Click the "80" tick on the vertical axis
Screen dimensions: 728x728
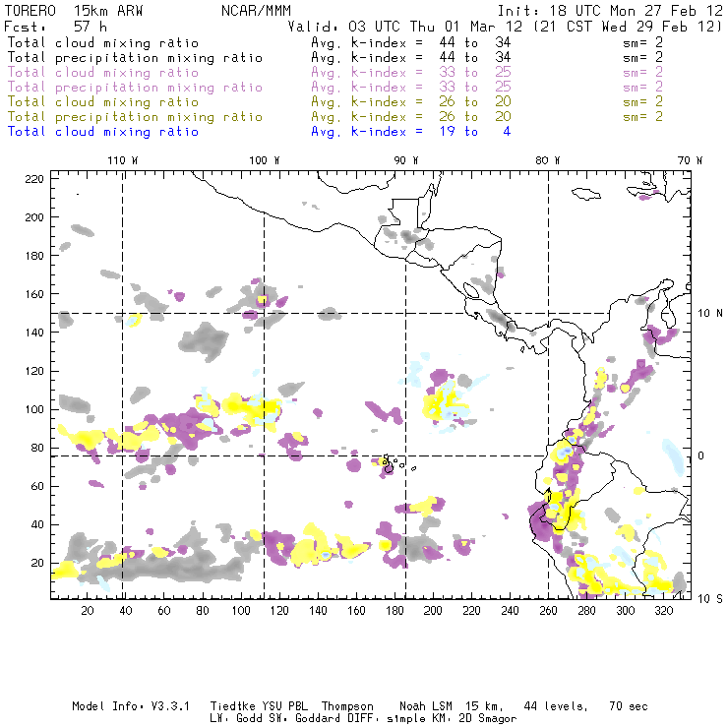(x=37, y=448)
